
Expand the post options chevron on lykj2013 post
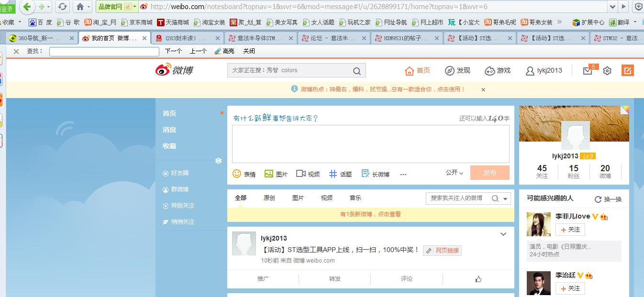click(503, 234)
